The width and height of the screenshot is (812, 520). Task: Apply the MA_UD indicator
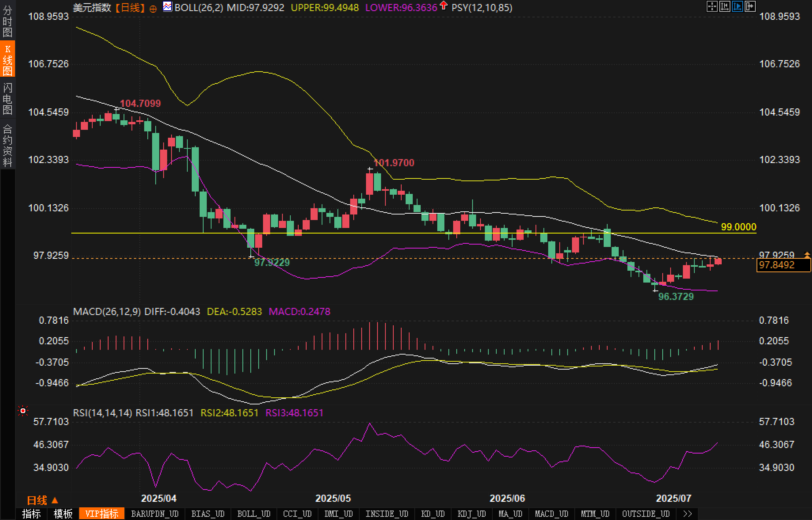pyautogui.click(x=510, y=514)
